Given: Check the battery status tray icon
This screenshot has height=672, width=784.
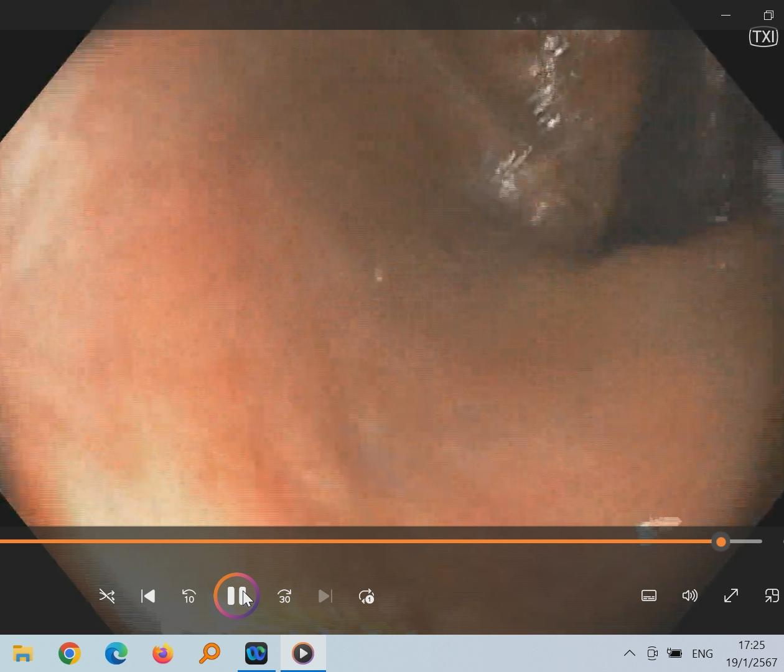Looking at the screenshot, I should point(674,653).
